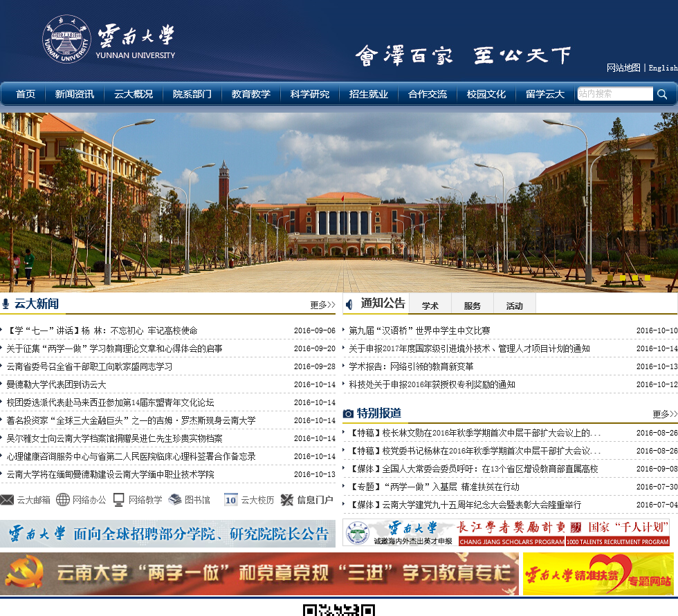Open 云南省委号召全省干部职工向耿家盛同志学习
The height and width of the screenshot is (616, 678).
click(x=89, y=366)
